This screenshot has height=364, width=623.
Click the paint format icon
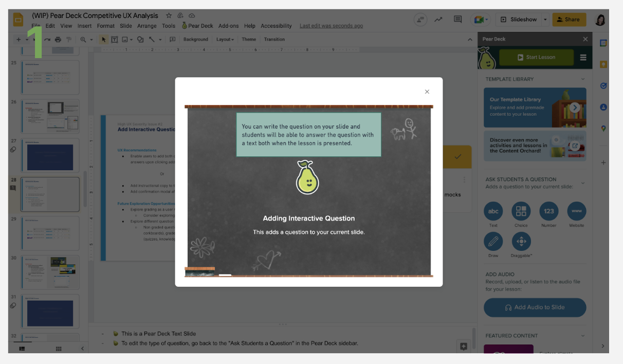pyautogui.click(x=68, y=40)
